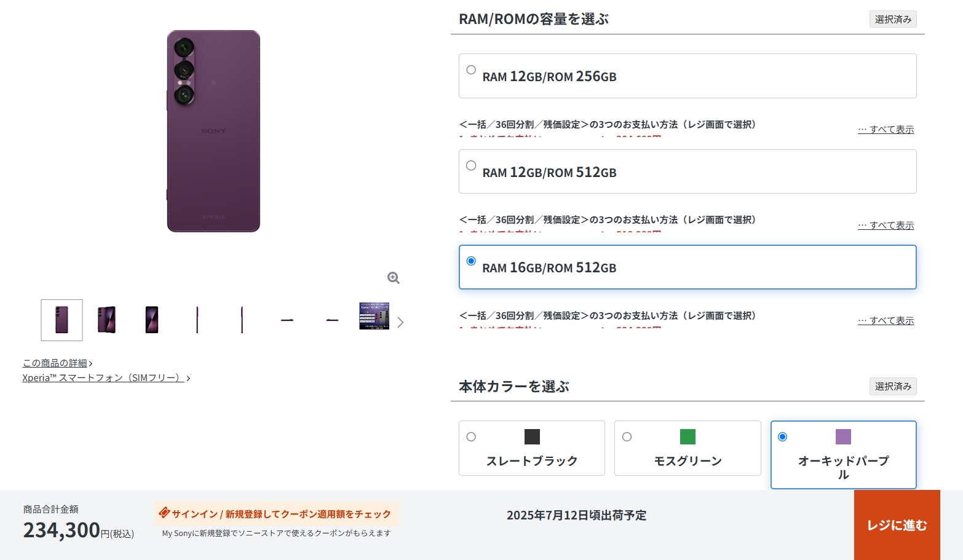Open この商品の詳細 link
This screenshot has width=963, height=560.
coord(58,363)
